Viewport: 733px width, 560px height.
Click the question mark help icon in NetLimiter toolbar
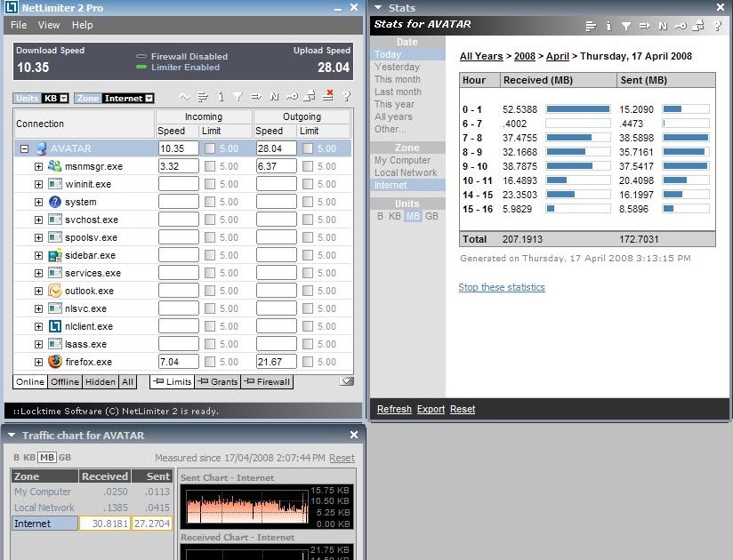point(346,96)
